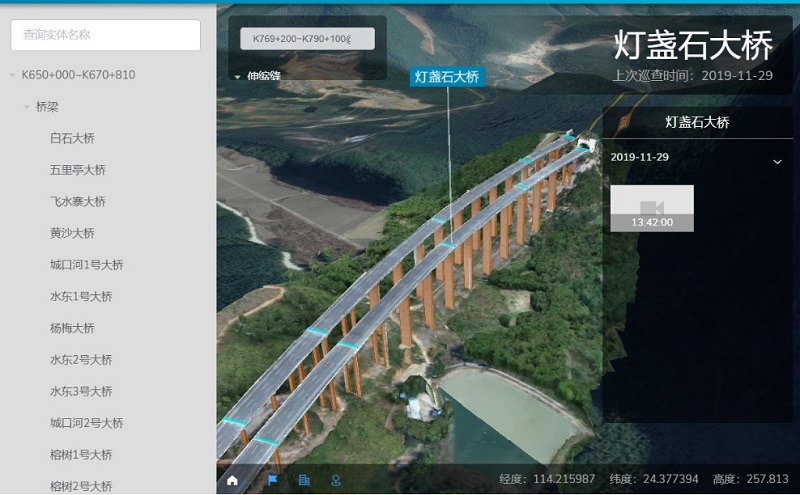Click the 灯盏石大桥 map label

coord(447,77)
